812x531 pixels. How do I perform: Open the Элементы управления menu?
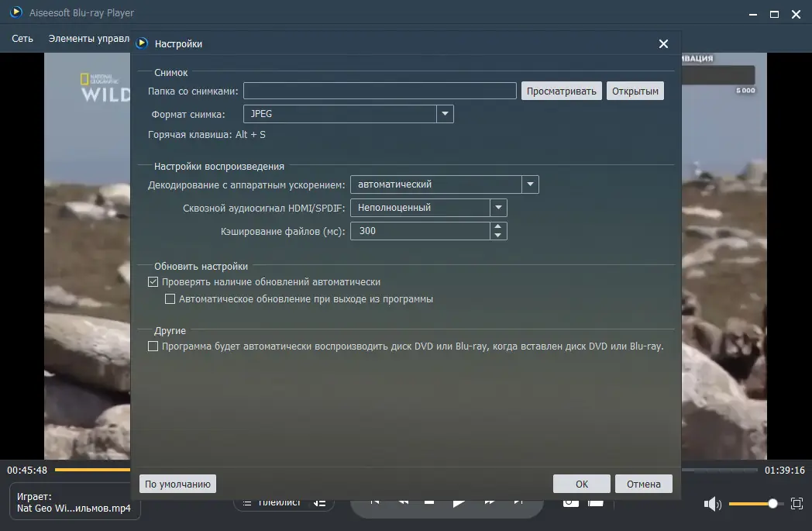89,38
